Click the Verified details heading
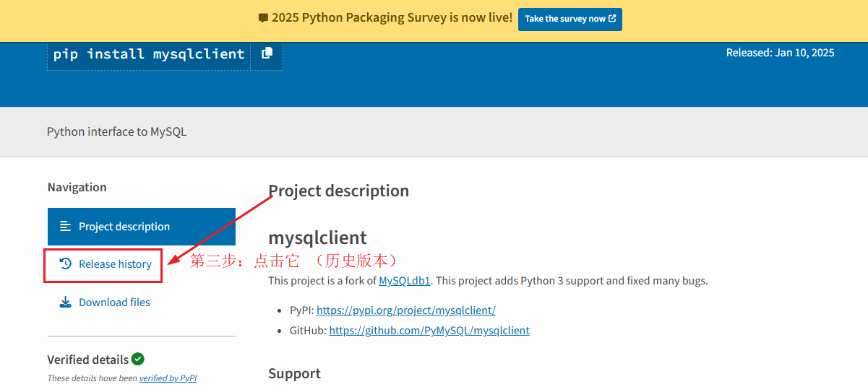This screenshot has width=868, height=392. point(88,360)
